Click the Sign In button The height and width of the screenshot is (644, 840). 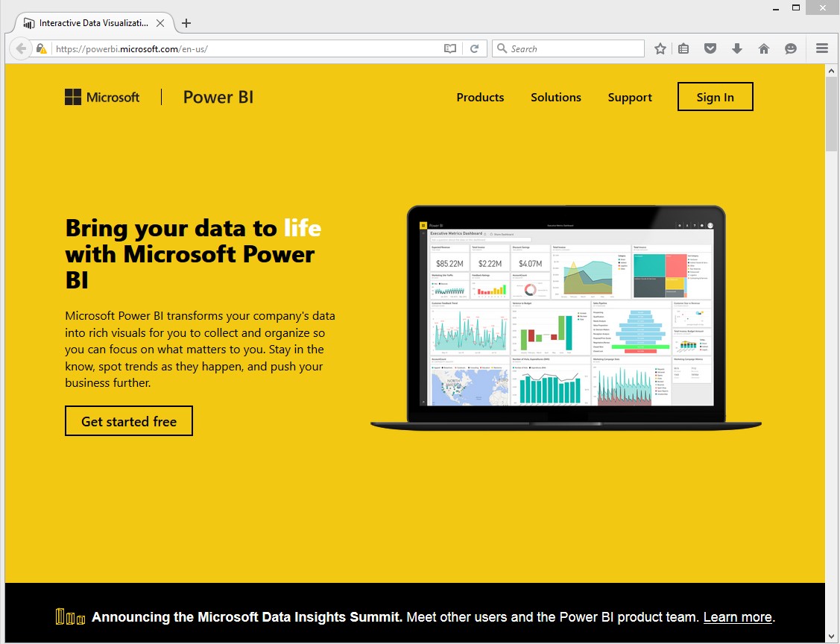(716, 97)
